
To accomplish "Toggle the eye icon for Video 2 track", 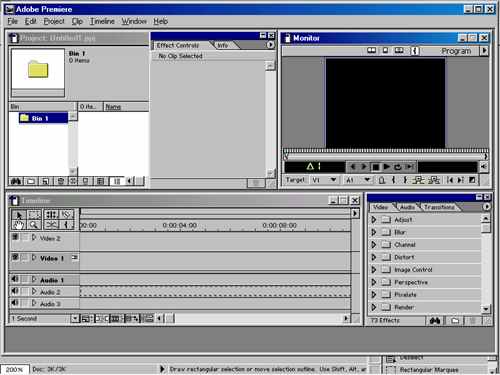I will coord(15,237).
